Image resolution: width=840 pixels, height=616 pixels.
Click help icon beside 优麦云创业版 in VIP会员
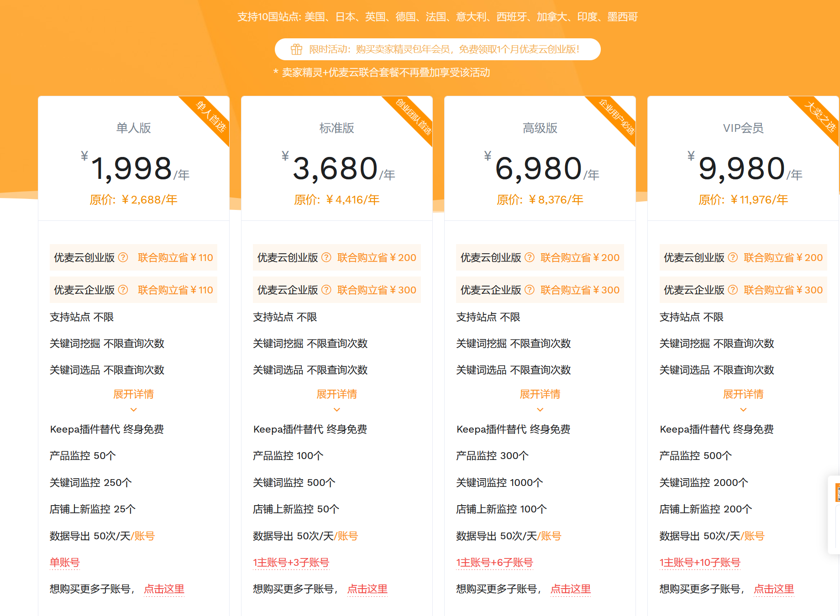pos(733,257)
